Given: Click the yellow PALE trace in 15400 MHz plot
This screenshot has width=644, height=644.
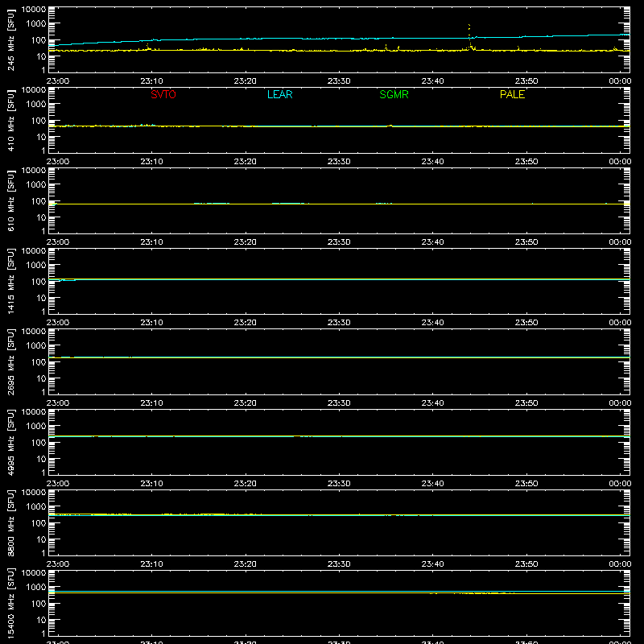Looking at the screenshot, I should (339, 592).
